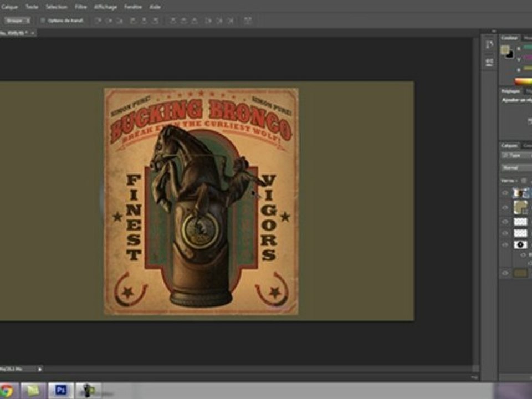Click the Photoshop icon in the taskbar

pos(61,390)
